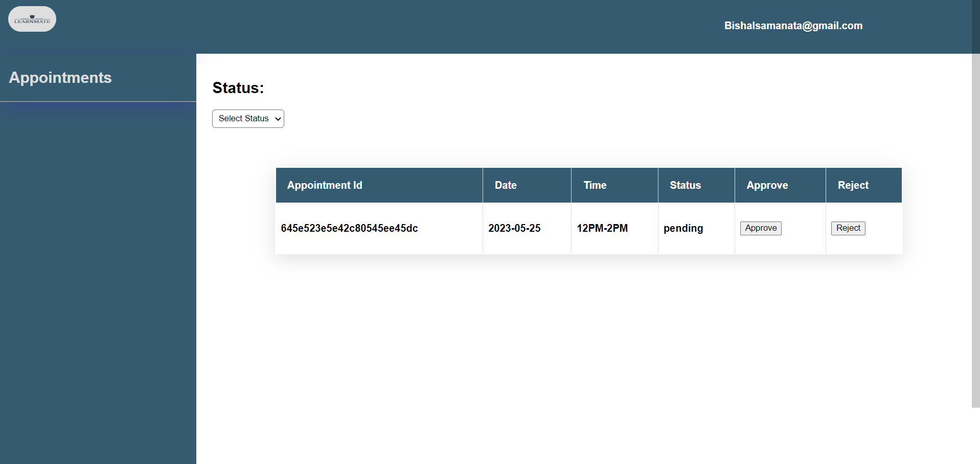This screenshot has width=980, height=464.
Task: Select appointment ID 645e523e5e42c80545ee45dc
Action: pyautogui.click(x=349, y=228)
